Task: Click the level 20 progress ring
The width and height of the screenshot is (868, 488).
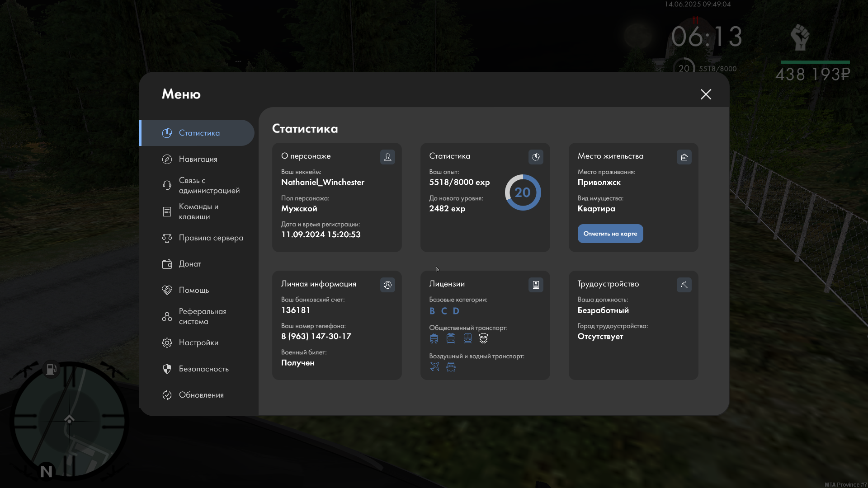Action: [523, 192]
